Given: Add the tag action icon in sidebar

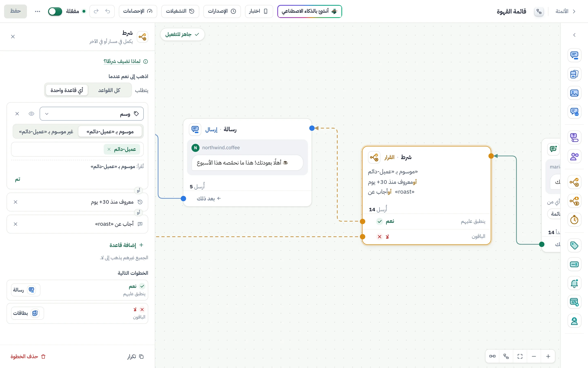Looking at the screenshot, I should (x=574, y=245).
